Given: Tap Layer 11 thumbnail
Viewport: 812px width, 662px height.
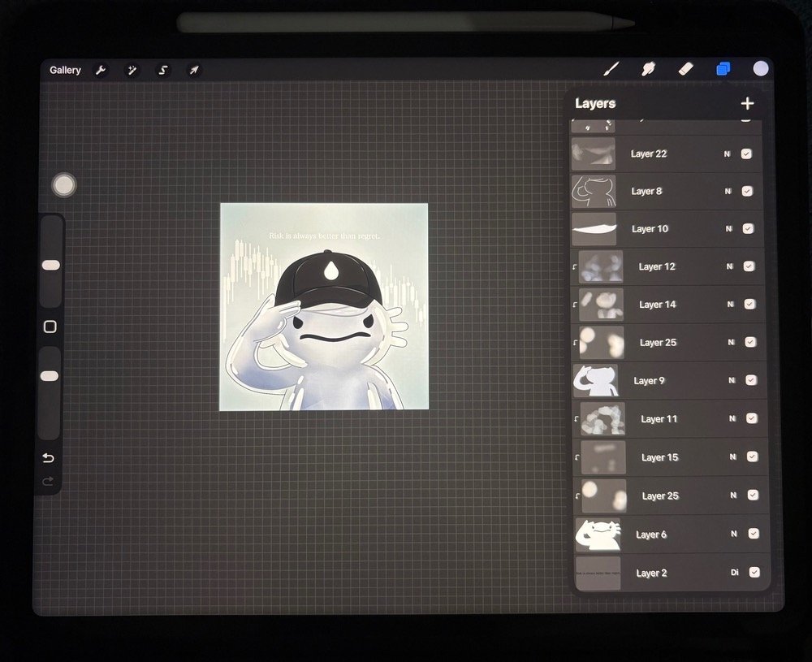Looking at the screenshot, I should pyautogui.click(x=603, y=418).
